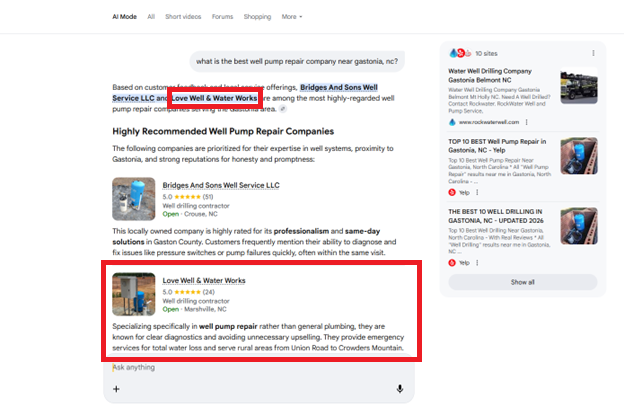Image resolution: width=624 pixels, height=407 pixels.
Task: Open THE BEST 10 WELL DRILLING IN GASTONIA result
Action: (x=496, y=216)
